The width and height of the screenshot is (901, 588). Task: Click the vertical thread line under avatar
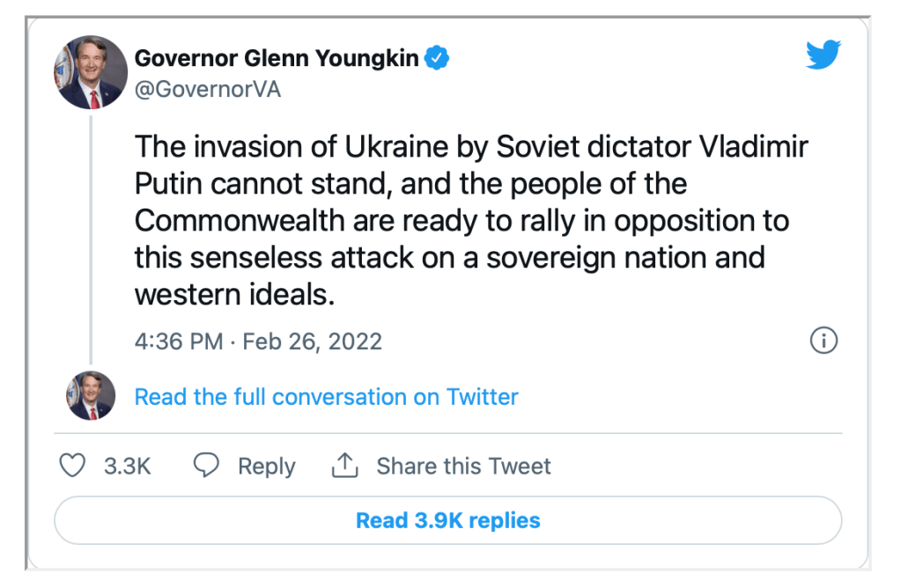(91, 238)
